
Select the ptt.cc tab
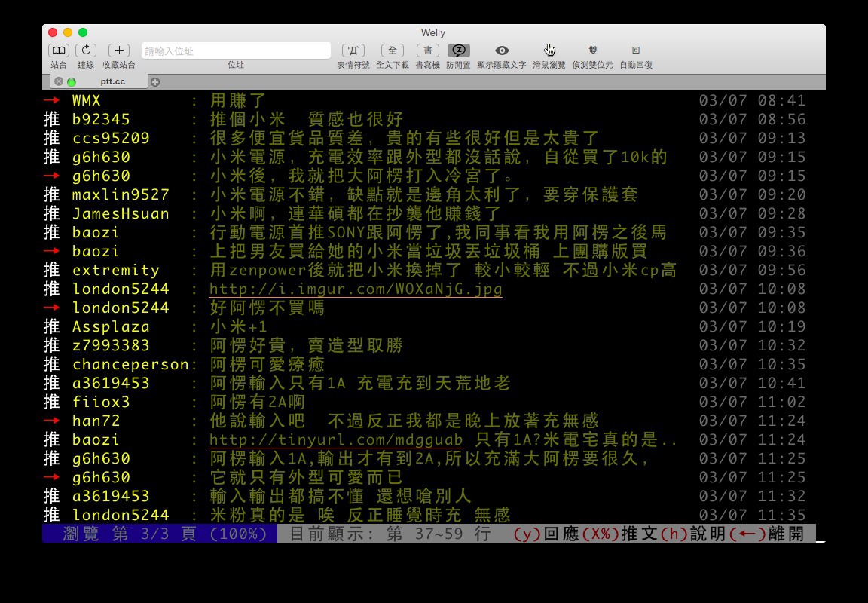112,81
